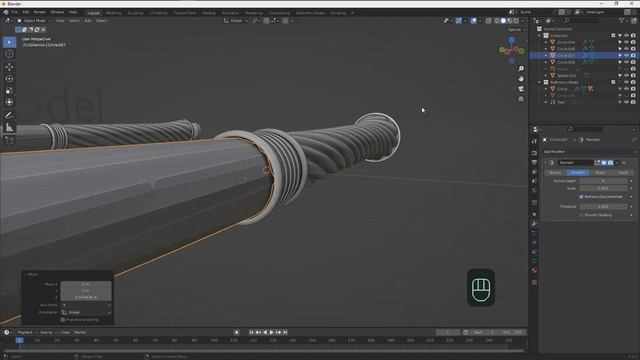Toggle render camera icon for Circle.008
This screenshot has height=360, width=640.
pos(633,62)
